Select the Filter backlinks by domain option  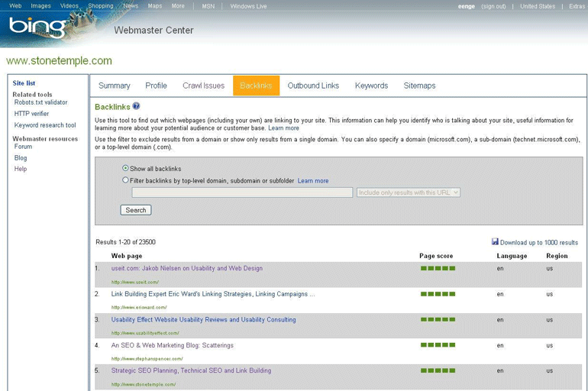click(x=125, y=180)
